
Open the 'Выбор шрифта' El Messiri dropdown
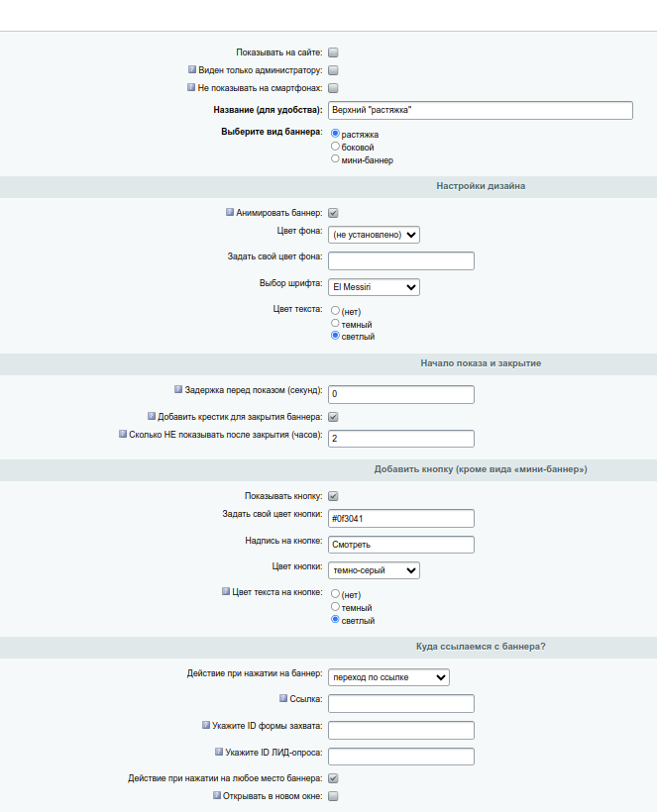pyautogui.click(x=374, y=287)
